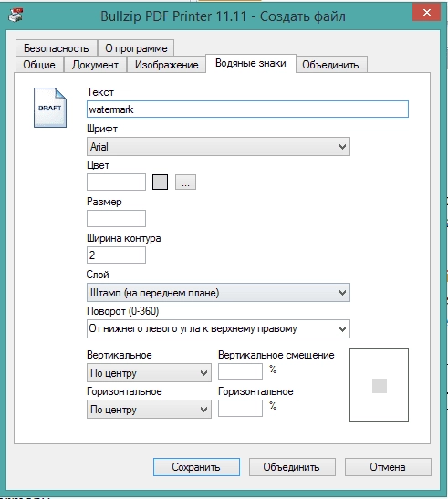Click the Вертикальное смещение percent field
This screenshot has width=448, height=499.
tap(240, 371)
